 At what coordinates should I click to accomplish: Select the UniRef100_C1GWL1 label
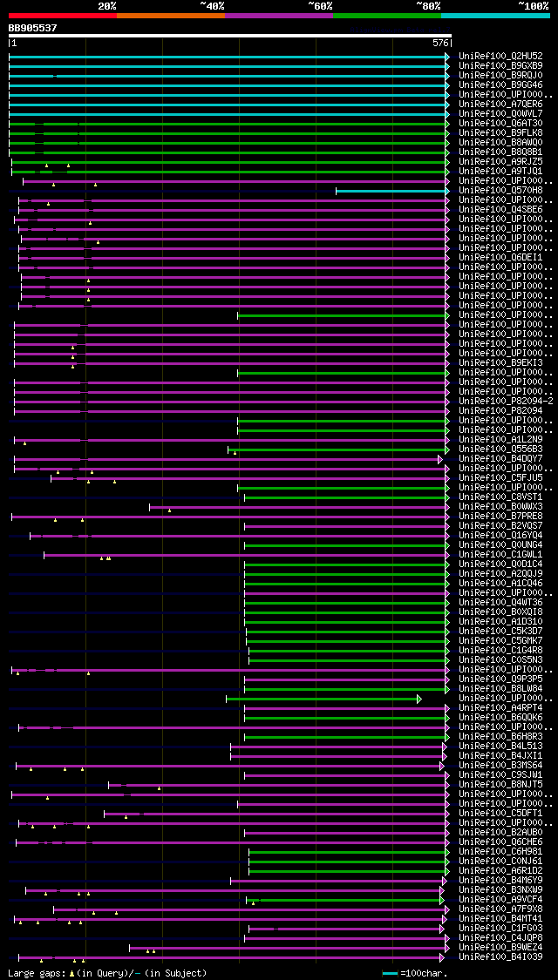point(500,554)
